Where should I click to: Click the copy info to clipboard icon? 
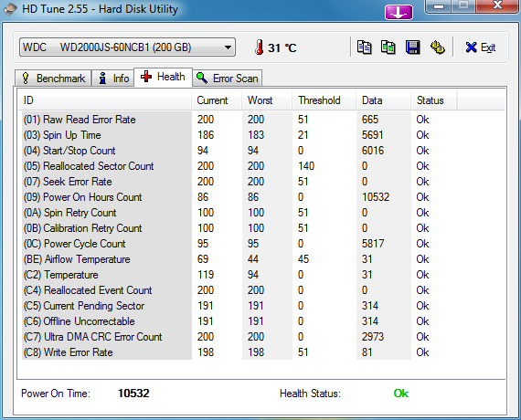pos(364,47)
